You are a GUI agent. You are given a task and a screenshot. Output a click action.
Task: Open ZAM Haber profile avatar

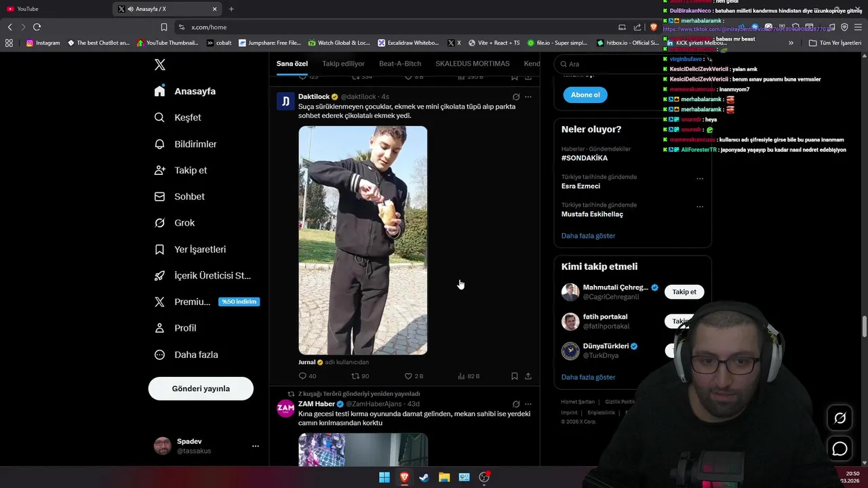[x=285, y=409]
